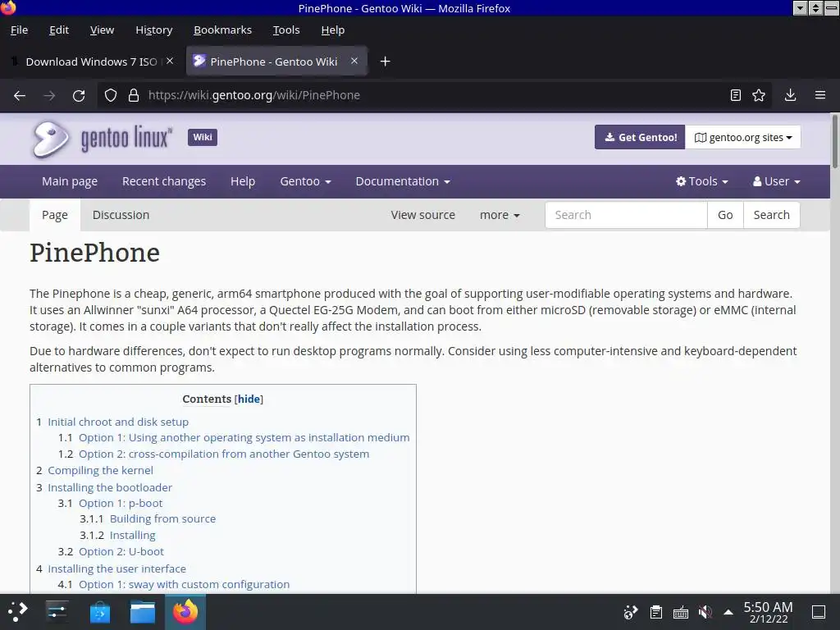Open file manager from taskbar
The width and height of the screenshot is (840, 630).
click(143, 612)
